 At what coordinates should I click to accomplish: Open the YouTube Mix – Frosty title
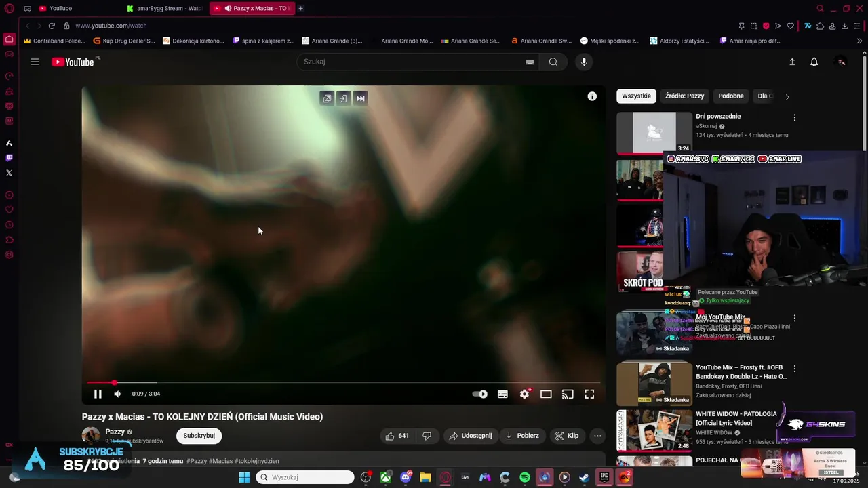click(x=741, y=371)
